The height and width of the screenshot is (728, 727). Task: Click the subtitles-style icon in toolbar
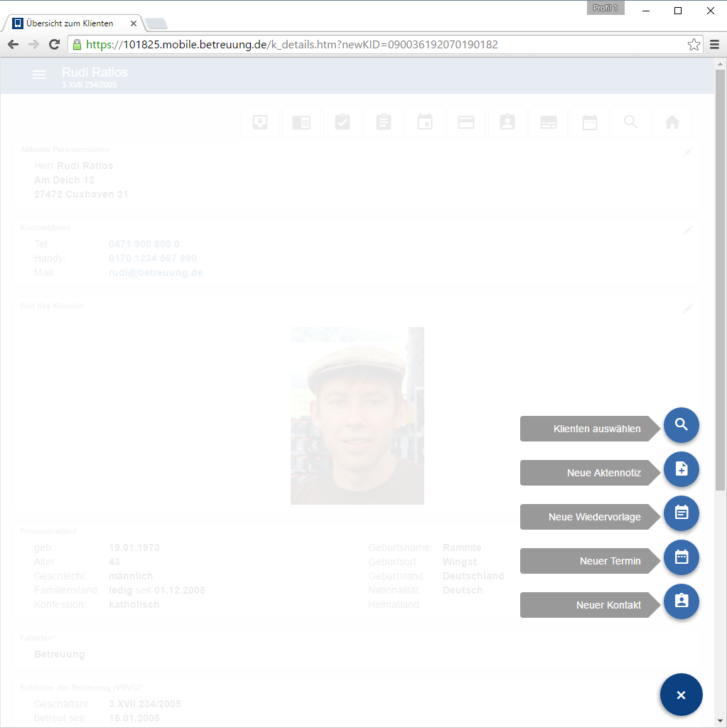point(549,122)
